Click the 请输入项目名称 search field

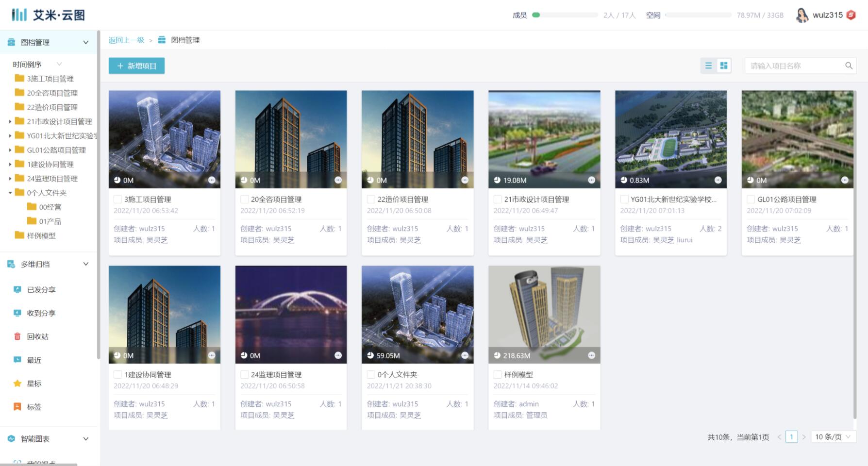(x=801, y=66)
